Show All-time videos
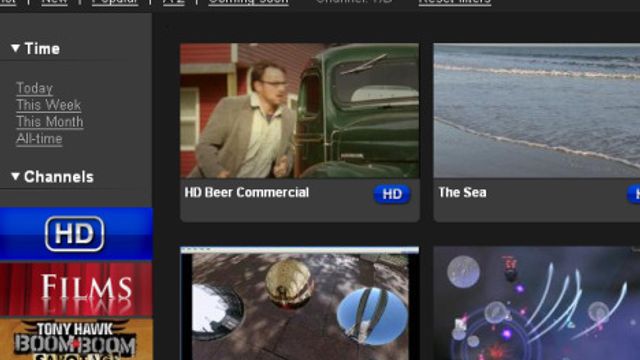Screen dimensions: 640x360 click(39, 139)
